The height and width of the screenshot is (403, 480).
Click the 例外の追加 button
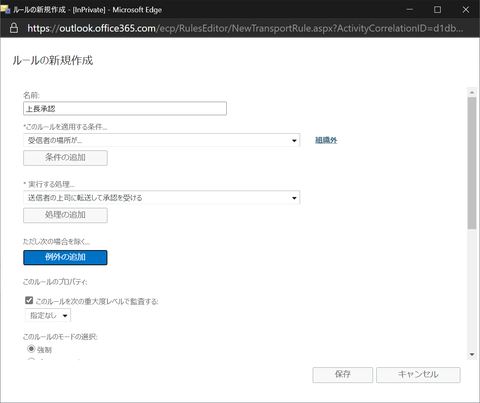(x=65, y=257)
